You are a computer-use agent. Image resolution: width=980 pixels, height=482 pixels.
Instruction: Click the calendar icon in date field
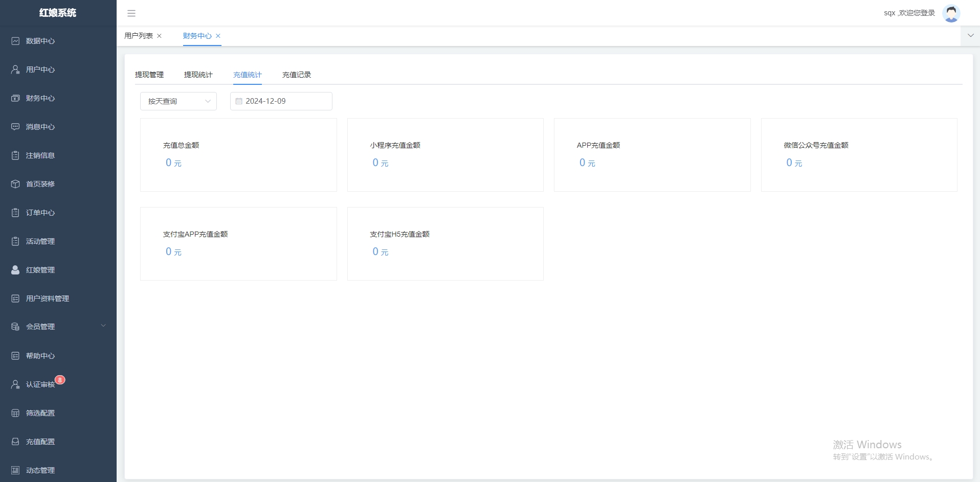pyautogui.click(x=239, y=101)
